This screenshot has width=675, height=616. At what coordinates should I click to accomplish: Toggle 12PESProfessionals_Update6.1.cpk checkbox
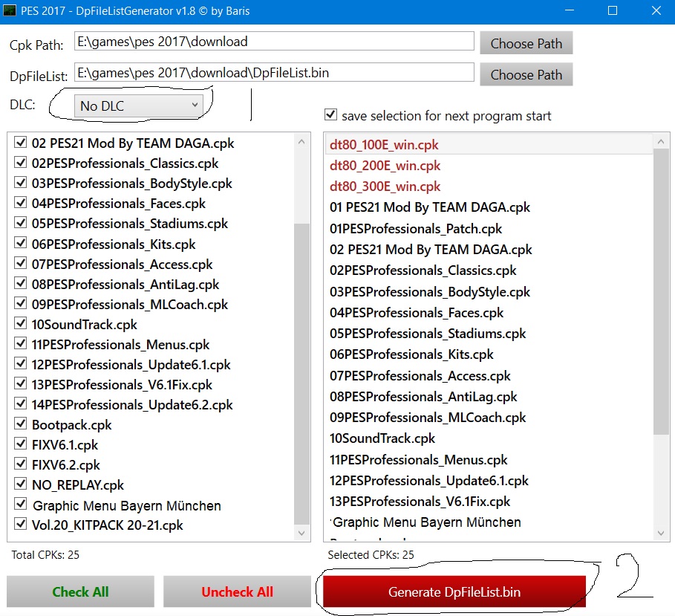(20, 363)
